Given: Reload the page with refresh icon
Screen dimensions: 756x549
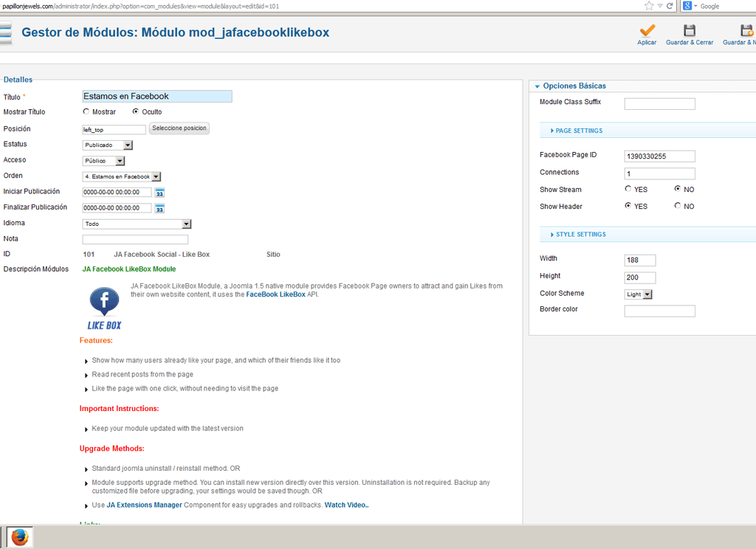Looking at the screenshot, I should (670, 6).
